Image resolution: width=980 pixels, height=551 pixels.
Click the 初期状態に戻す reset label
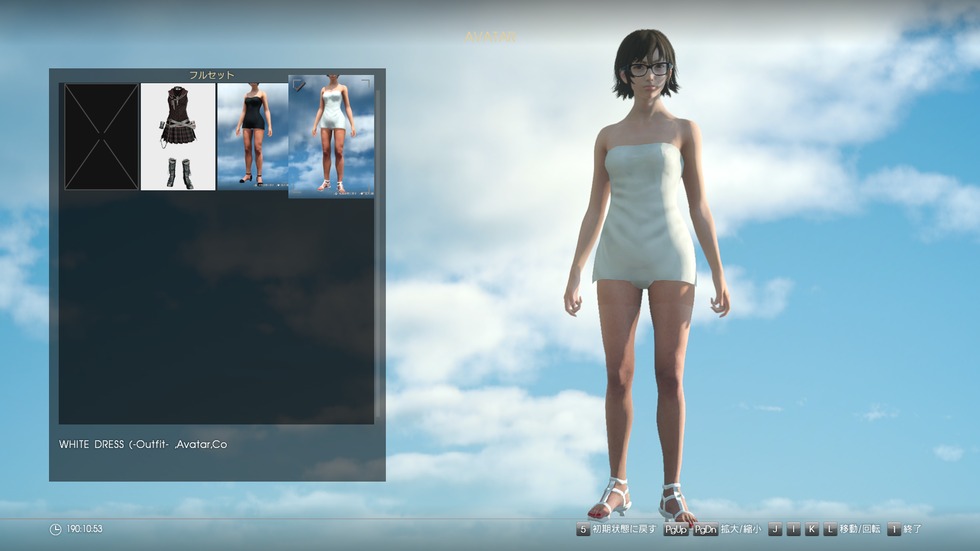click(x=624, y=529)
